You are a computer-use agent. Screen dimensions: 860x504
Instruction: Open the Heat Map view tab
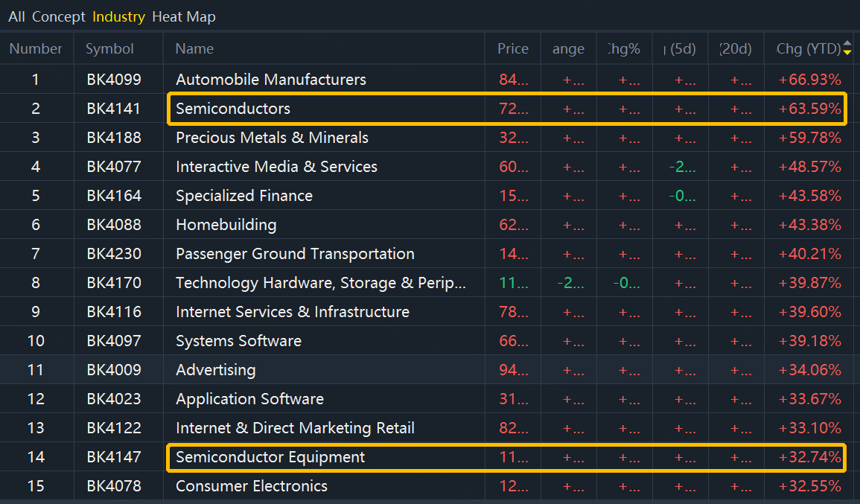(x=183, y=16)
